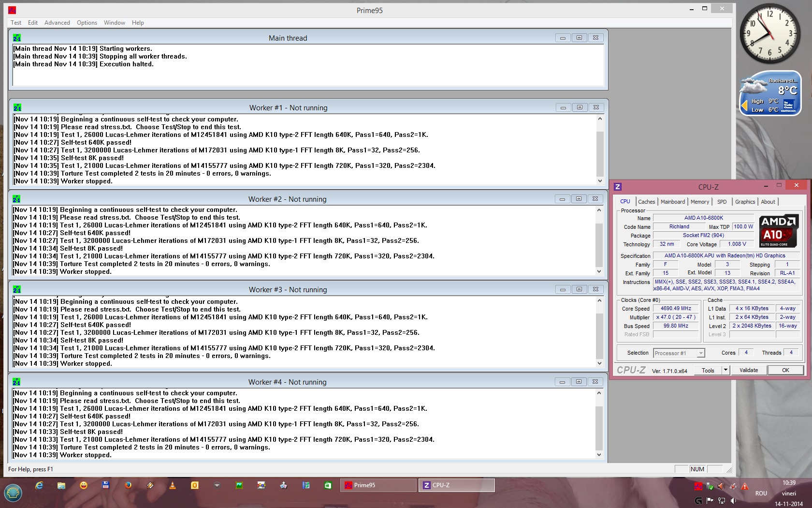The image size is (812, 508).
Task: Open the network tray icon
Action: (x=722, y=500)
